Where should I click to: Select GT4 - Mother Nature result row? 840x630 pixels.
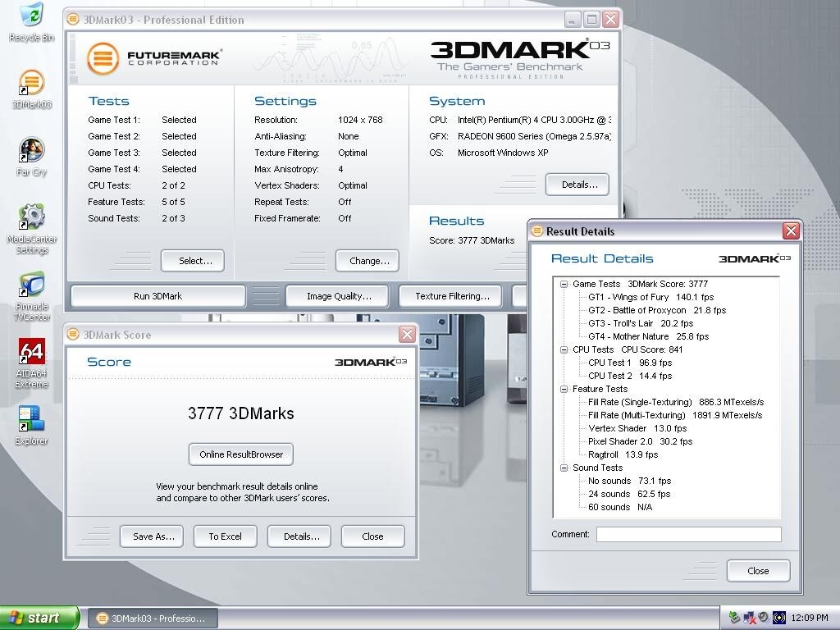pos(648,336)
